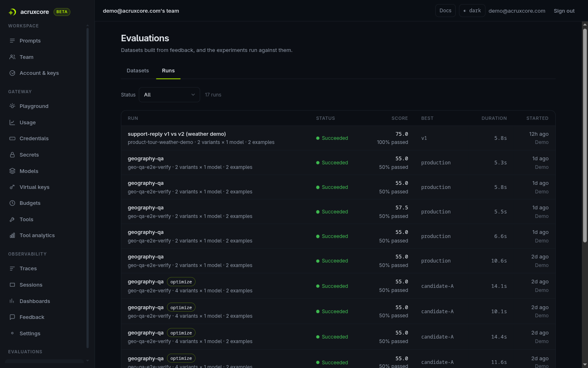Image resolution: width=588 pixels, height=368 pixels.
Task: Open Playground via its sidebar icon
Action: pos(12,106)
